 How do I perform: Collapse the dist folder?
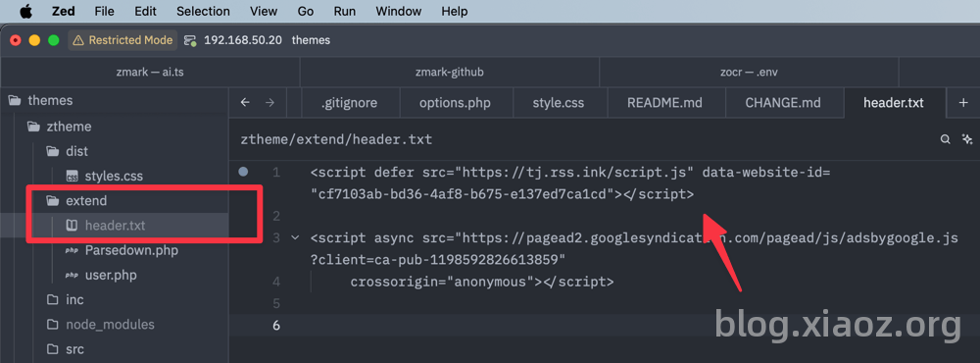tap(115, 151)
